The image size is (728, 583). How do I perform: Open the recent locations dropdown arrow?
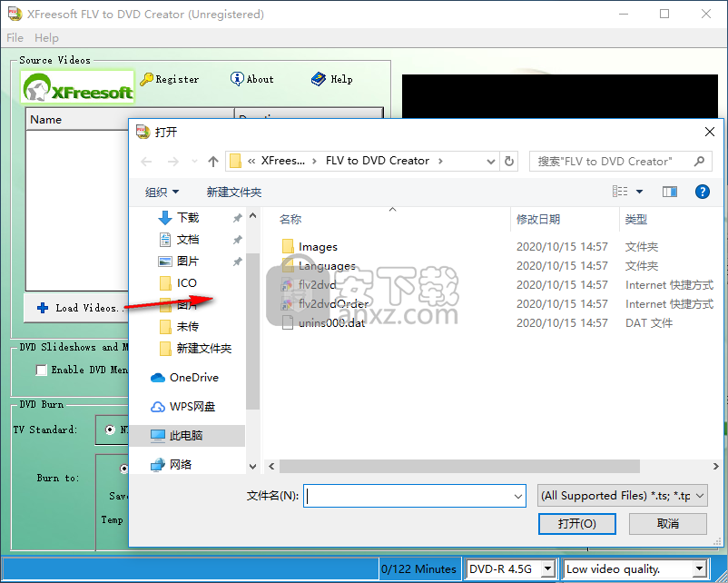click(x=194, y=162)
